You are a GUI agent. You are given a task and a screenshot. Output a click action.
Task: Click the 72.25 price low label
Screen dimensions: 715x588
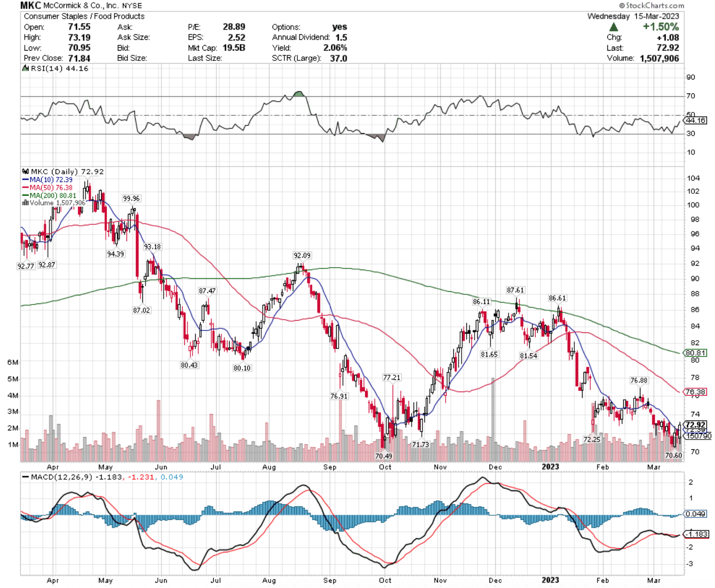(x=592, y=439)
